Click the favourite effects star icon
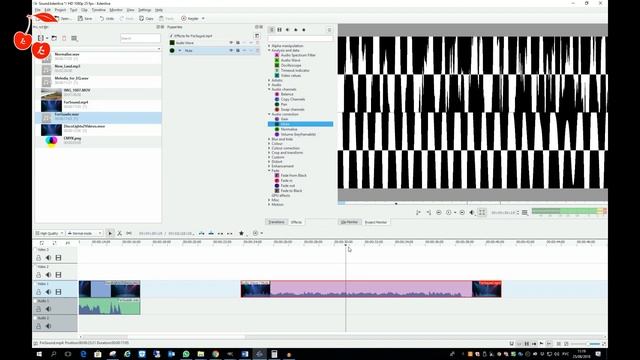The width and height of the screenshot is (640, 360). pos(241,233)
